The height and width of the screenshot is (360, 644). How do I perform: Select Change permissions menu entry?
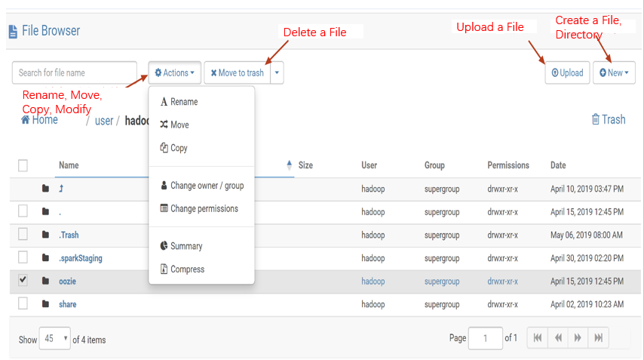tap(204, 208)
